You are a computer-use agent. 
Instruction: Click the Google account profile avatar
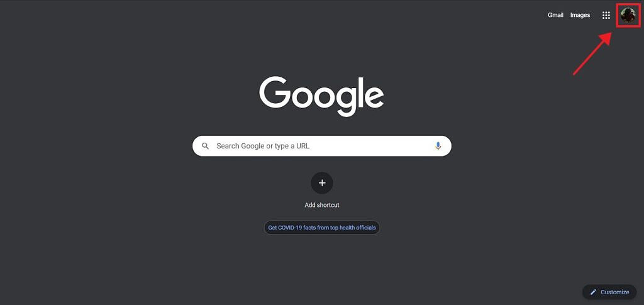[628, 15]
